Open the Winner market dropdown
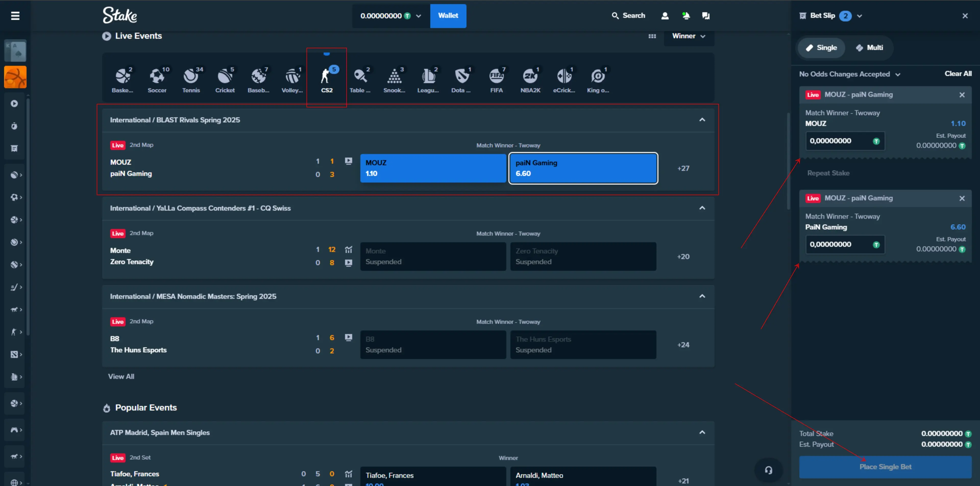This screenshot has height=486, width=980. (x=689, y=36)
